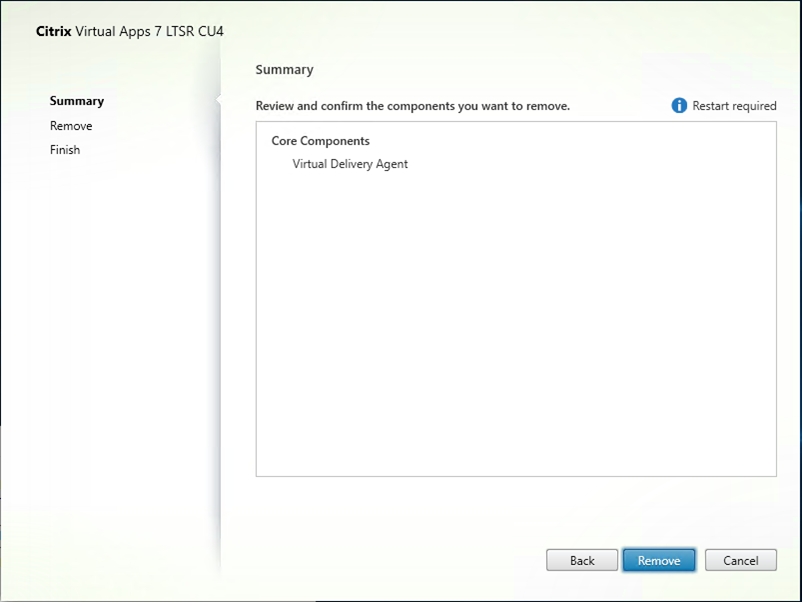The height and width of the screenshot is (602, 802).
Task: Click the Virtual Delivery Agent entry
Action: pos(350,164)
